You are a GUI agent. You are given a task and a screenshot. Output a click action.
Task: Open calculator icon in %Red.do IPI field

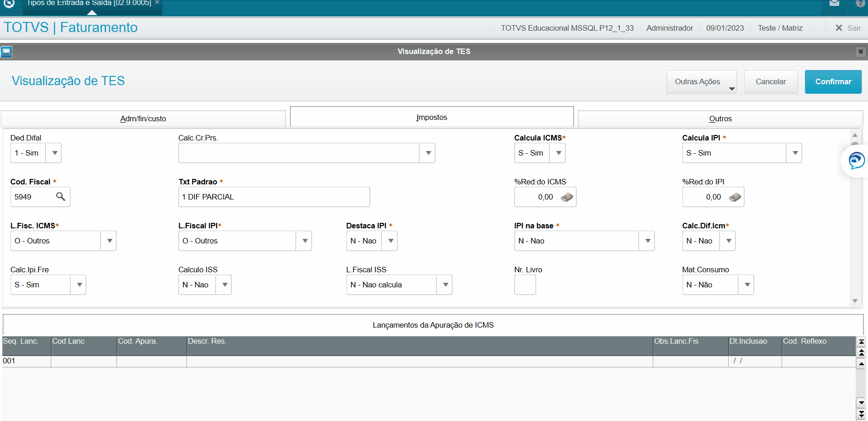pyautogui.click(x=735, y=197)
